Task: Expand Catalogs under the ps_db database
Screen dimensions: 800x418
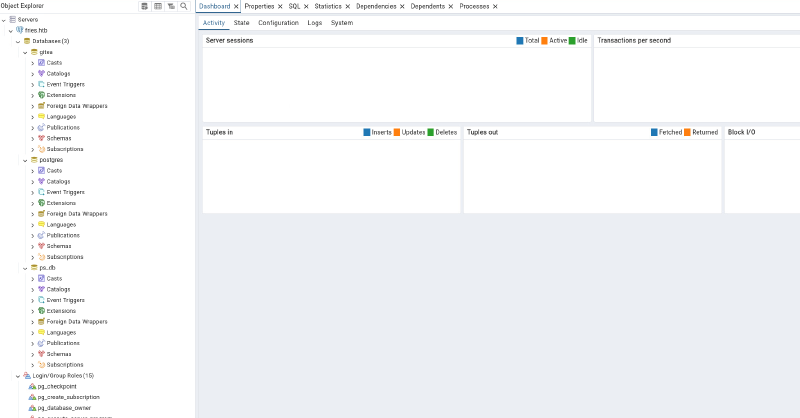Action: point(33,289)
